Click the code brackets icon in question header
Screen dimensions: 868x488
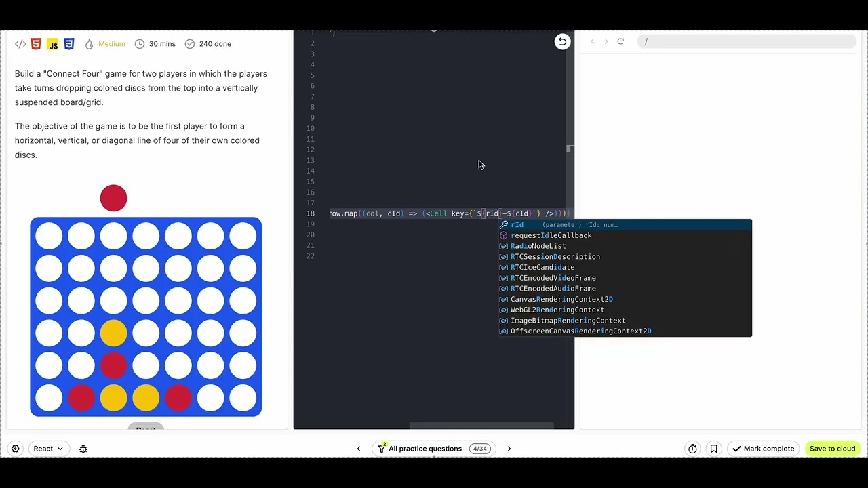[x=21, y=44]
